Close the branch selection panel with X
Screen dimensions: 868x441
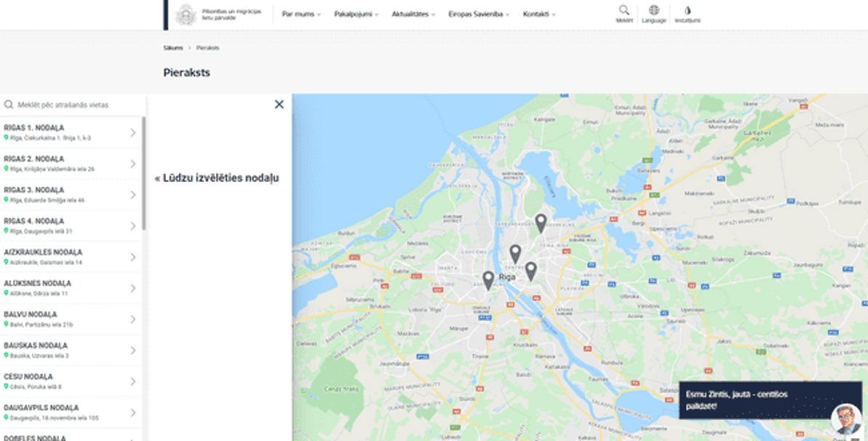tap(279, 104)
